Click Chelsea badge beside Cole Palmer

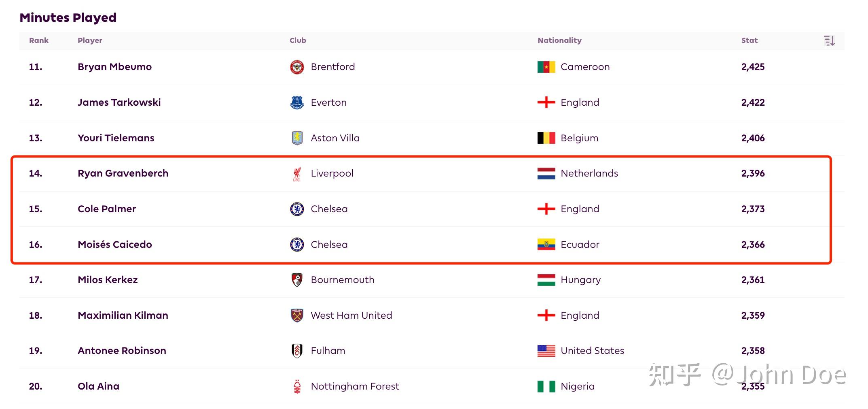coord(297,209)
